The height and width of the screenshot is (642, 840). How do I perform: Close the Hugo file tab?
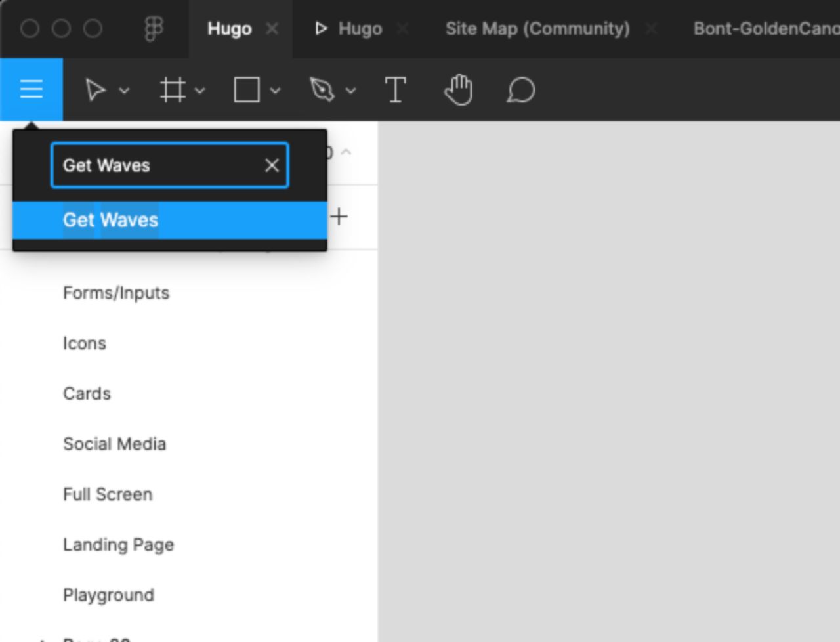pos(272,29)
